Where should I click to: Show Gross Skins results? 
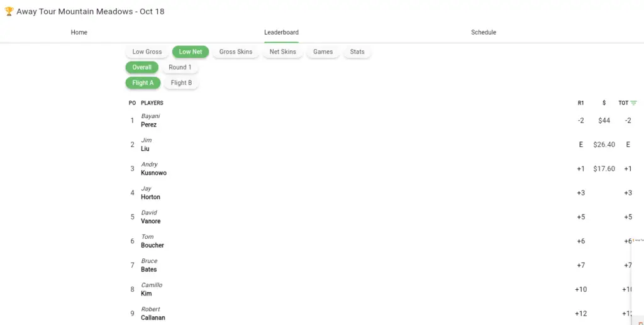coord(236,52)
